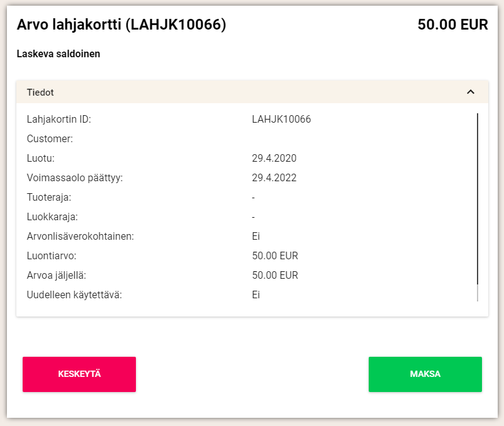The image size is (504, 426).
Task: Select the expiry date 29.4.2022
Action: tap(274, 177)
